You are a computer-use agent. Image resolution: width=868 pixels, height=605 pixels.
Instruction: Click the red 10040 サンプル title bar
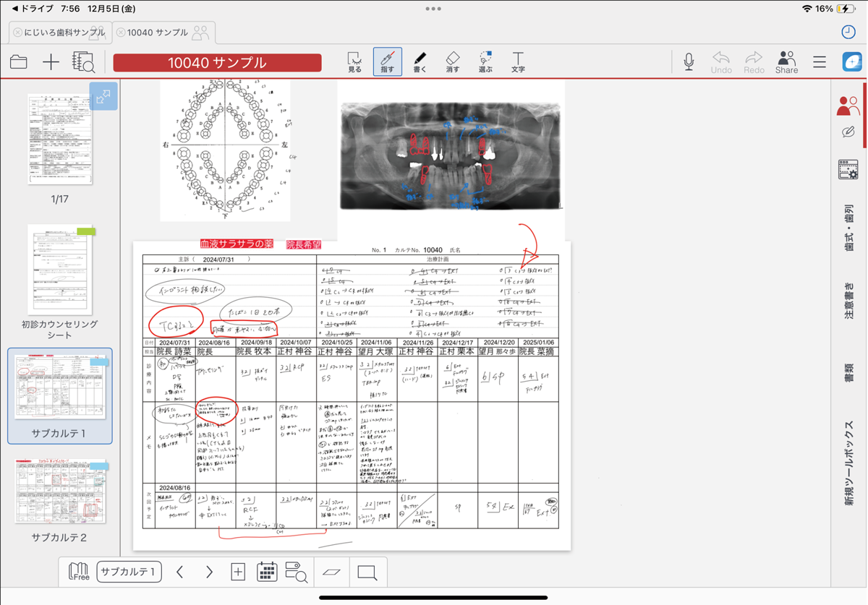pos(217,62)
